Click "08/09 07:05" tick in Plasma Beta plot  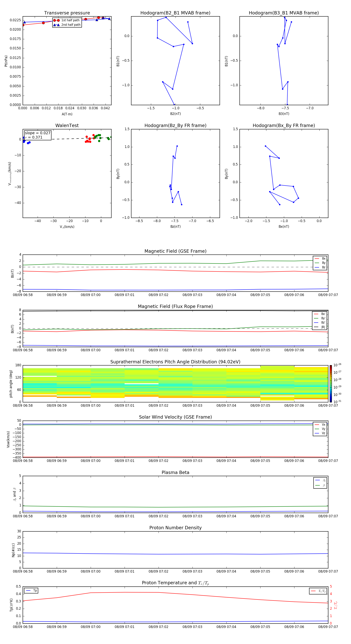(260, 516)
